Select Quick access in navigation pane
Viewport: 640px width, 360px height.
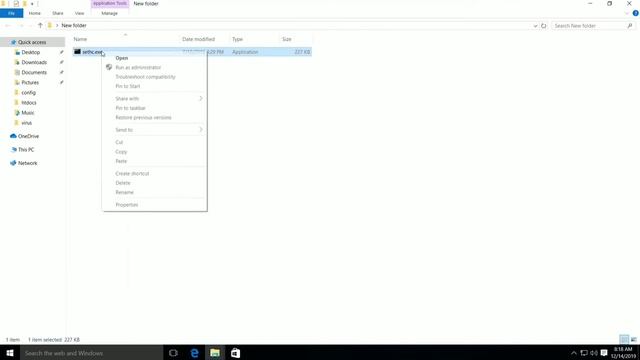[32, 42]
